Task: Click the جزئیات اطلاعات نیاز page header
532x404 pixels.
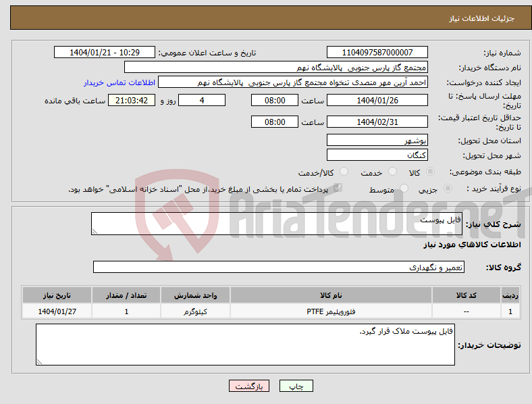Action: (x=482, y=18)
